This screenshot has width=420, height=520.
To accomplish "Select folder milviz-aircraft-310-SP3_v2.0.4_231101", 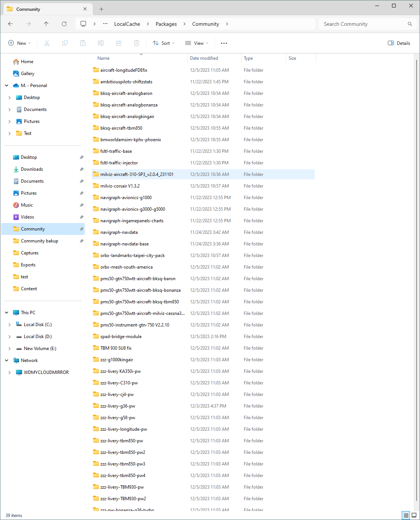I will click(x=203, y=174).
